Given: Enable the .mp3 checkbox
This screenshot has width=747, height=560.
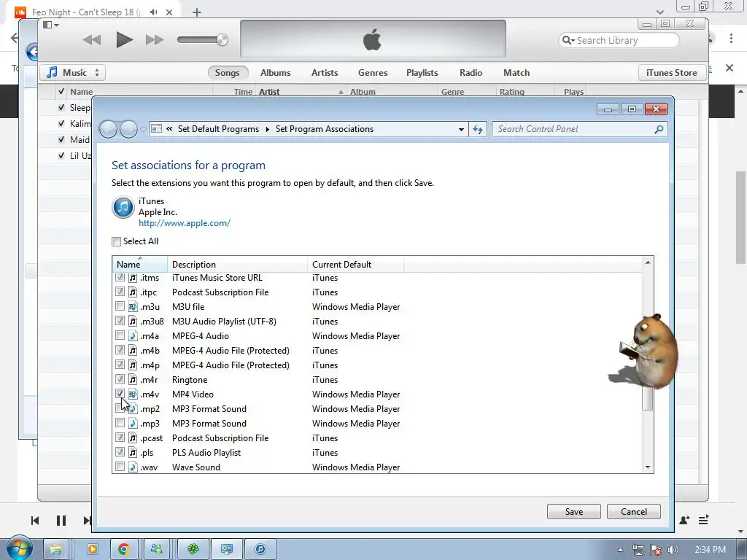Looking at the screenshot, I should coord(120,423).
